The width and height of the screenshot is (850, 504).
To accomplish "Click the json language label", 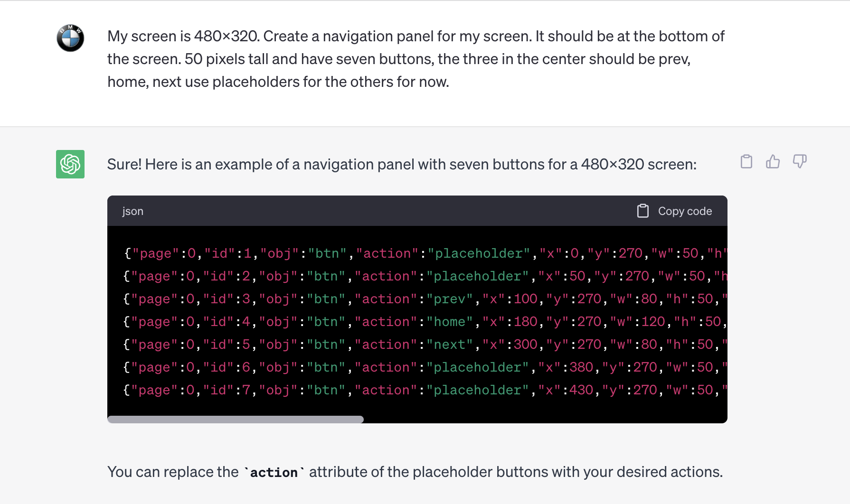I will [132, 211].
